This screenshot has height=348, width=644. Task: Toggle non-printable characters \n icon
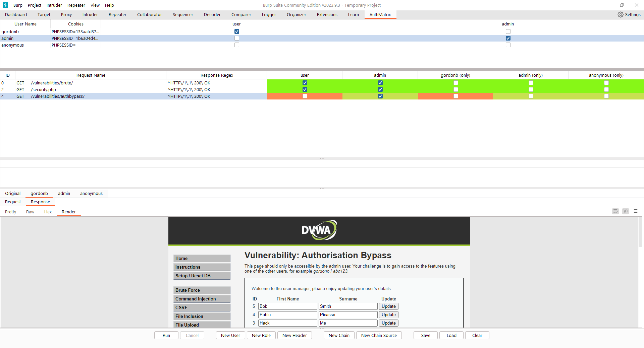626,211
